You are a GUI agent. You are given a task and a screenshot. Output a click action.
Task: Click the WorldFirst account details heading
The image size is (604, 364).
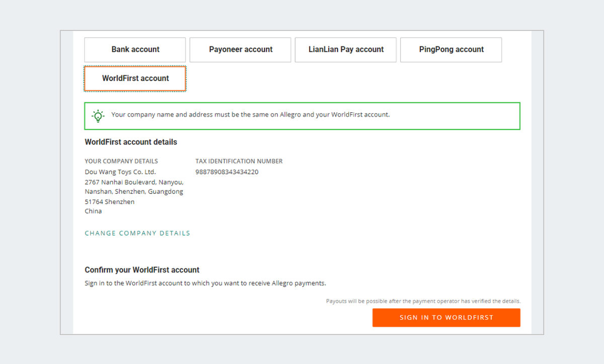(131, 142)
